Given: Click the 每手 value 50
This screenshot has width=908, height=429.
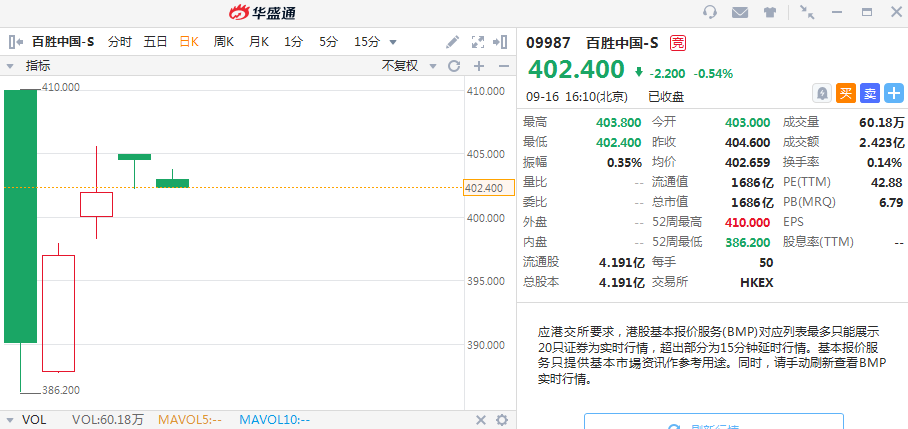Looking at the screenshot, I should 766,262.
